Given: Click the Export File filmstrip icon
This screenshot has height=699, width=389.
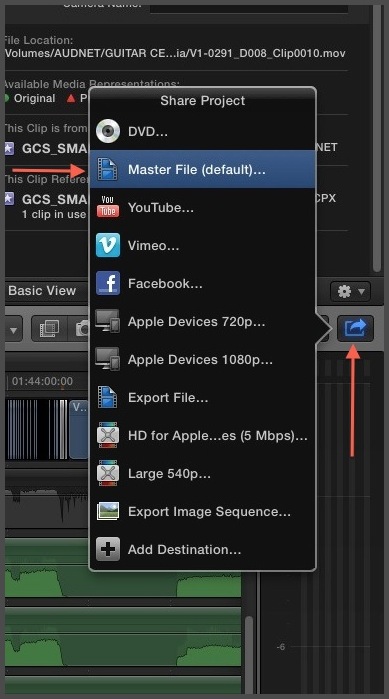Looking at the screenshot, I should [x=108, y=397].
